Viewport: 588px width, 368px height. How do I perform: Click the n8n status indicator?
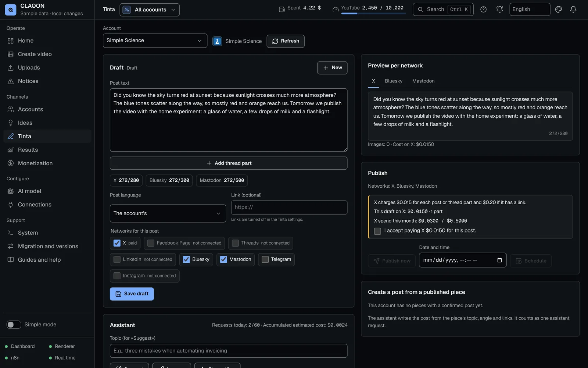[x=12, y=358]
